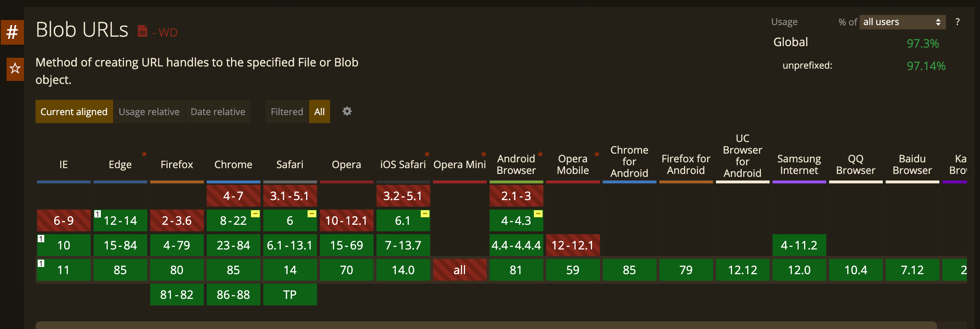Click note 1 marker on Edge 12-14
Image resolution: width=980 pixels, height=329 pixels.
[x=98, y=214]
